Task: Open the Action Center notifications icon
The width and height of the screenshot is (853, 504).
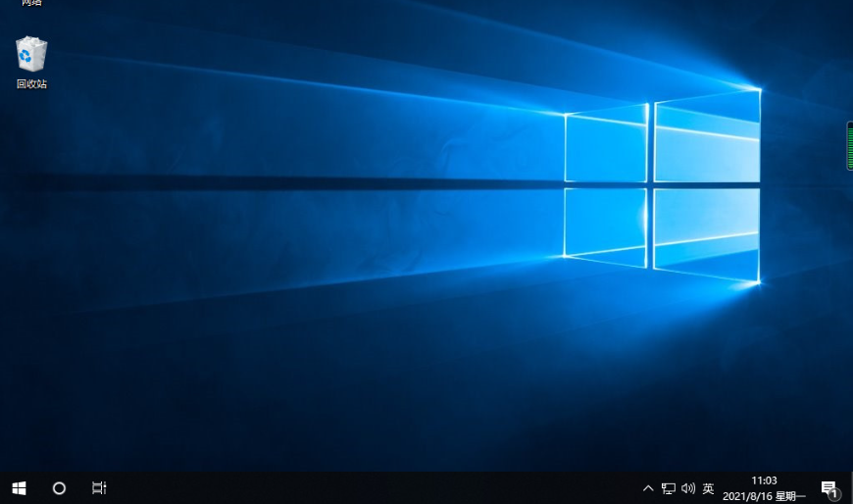Action: click(x=829, y=489)
